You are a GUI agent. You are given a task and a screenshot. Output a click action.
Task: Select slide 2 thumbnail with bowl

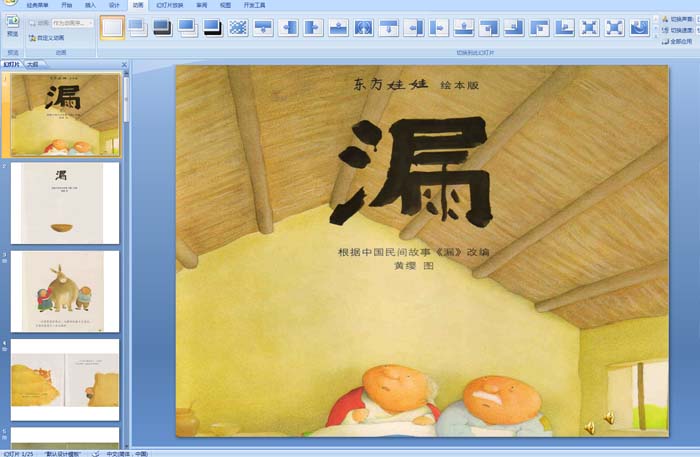pyautogui.click(x=65, y=203)
